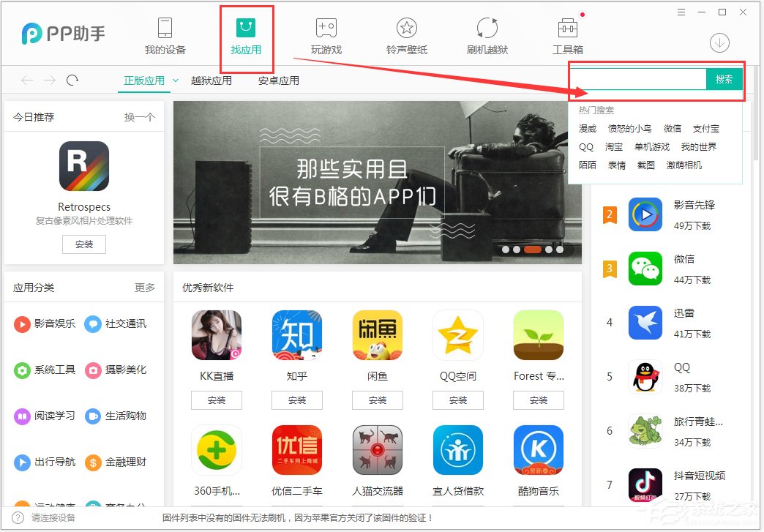The image size is (764, 532).
Task: Click the Retrospecs app icon
Action: point(84,166)
